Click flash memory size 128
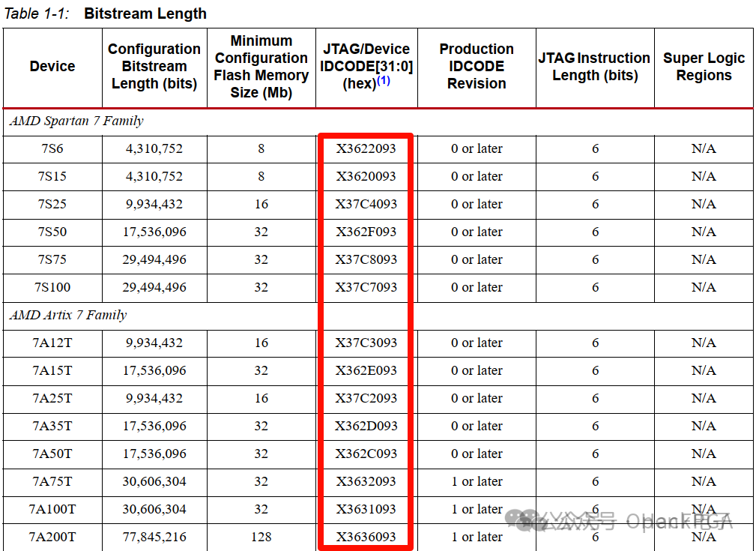756x551 pixels. pos(261,537)
